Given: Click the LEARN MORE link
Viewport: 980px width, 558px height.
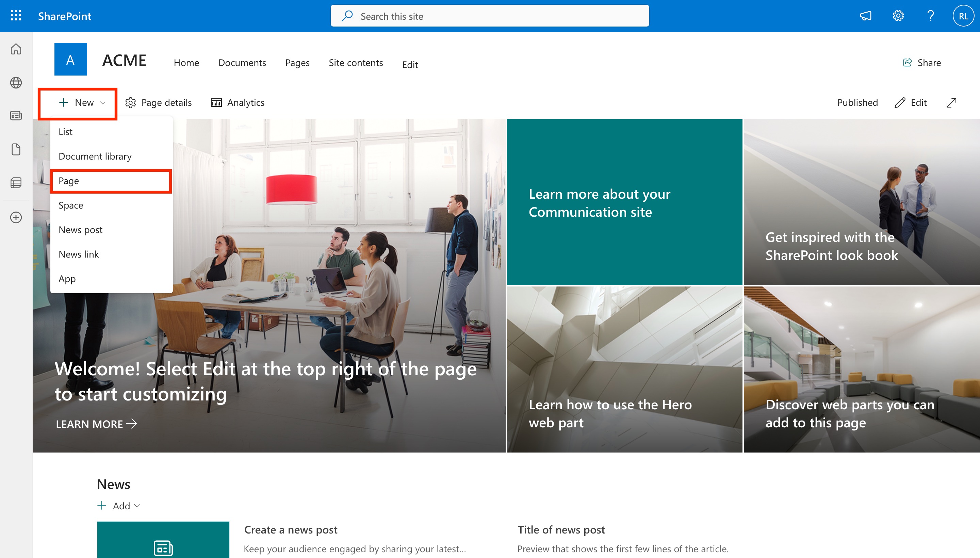Looking at the screenshot, I should click(96, 424).
